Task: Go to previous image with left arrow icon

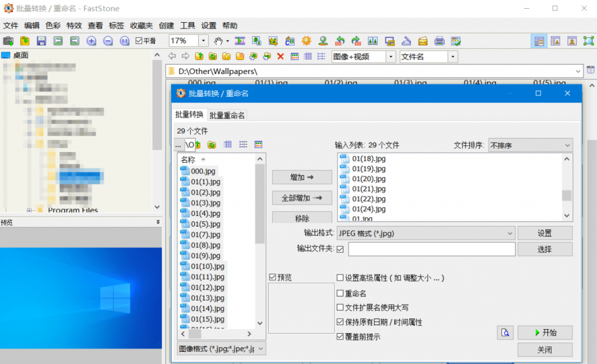Action: click(x=58, y=41)
